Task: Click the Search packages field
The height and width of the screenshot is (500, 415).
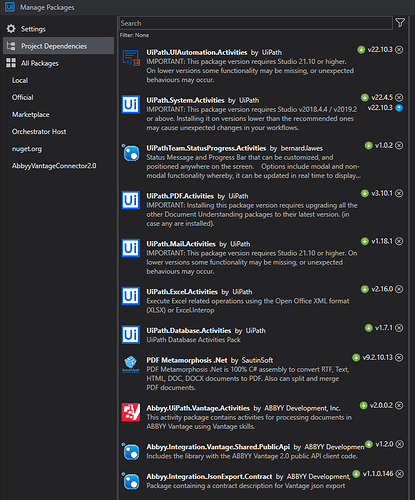Action: (256, 23)
